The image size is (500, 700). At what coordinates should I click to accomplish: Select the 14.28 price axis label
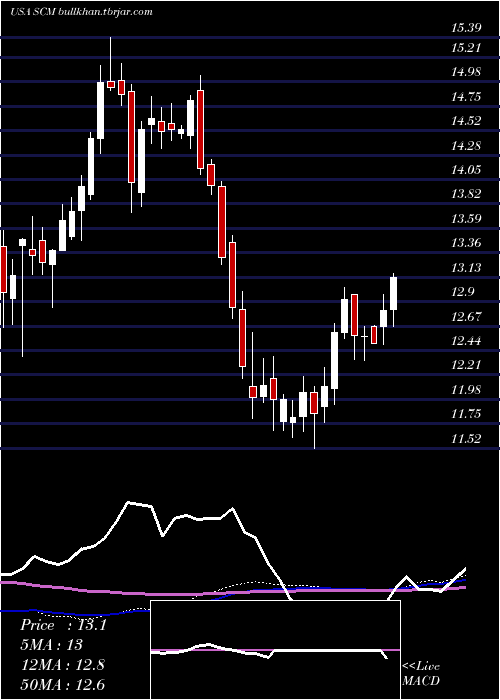click(x=466, y=146)
